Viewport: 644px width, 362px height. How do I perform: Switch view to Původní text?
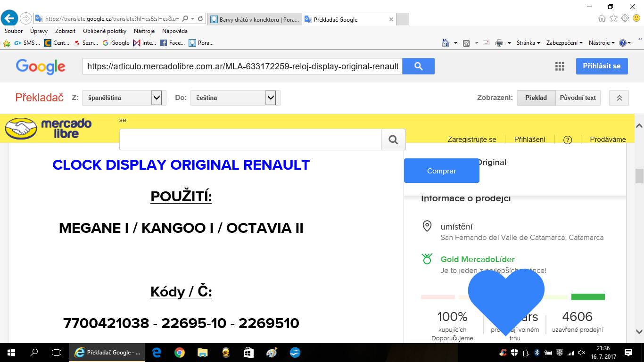pyautogui.click(x=578, y=98)
